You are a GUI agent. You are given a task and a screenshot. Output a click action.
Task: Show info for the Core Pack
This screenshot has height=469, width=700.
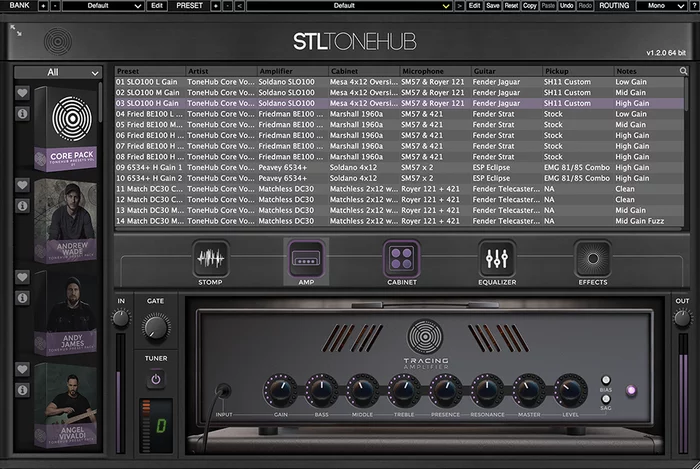22,114
